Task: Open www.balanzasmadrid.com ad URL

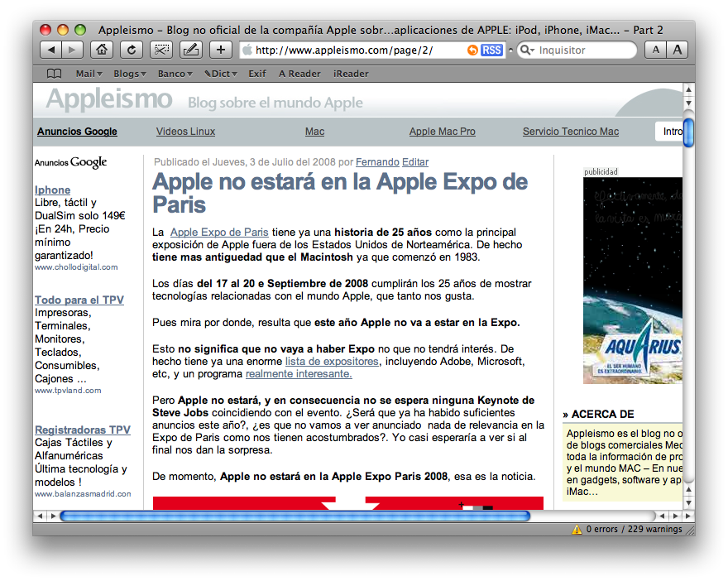Action: [x=83, y=494]
